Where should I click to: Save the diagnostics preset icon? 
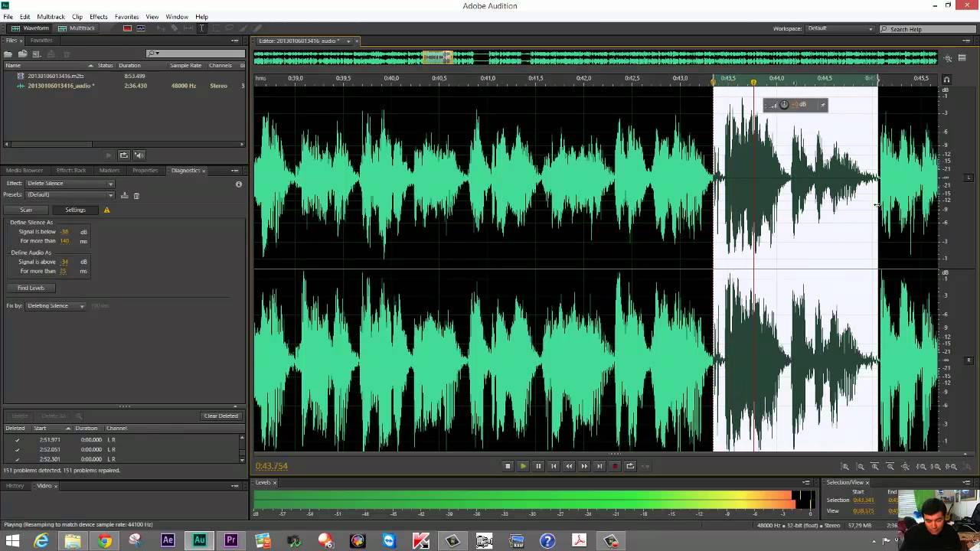click(124, 195)
